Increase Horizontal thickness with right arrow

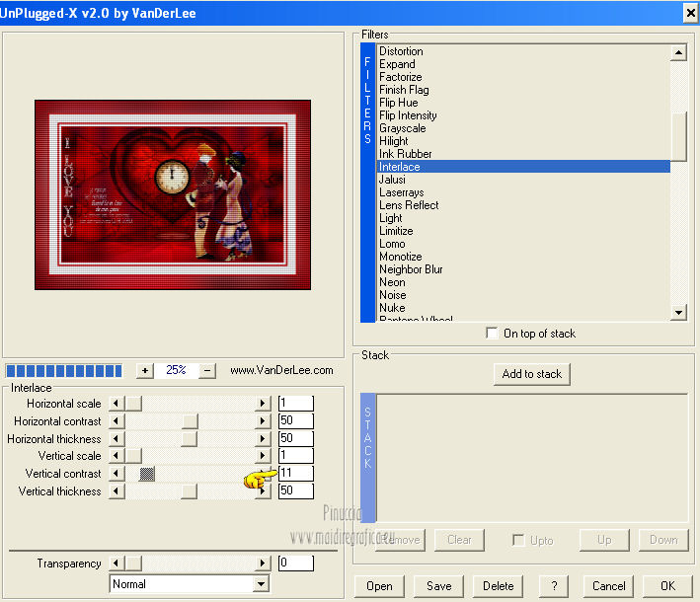coord(263,438)
